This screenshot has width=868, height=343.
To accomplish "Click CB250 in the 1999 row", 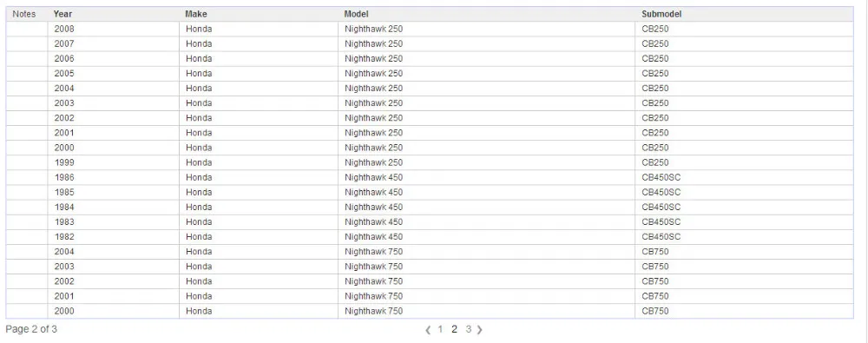I will [654, 162].
